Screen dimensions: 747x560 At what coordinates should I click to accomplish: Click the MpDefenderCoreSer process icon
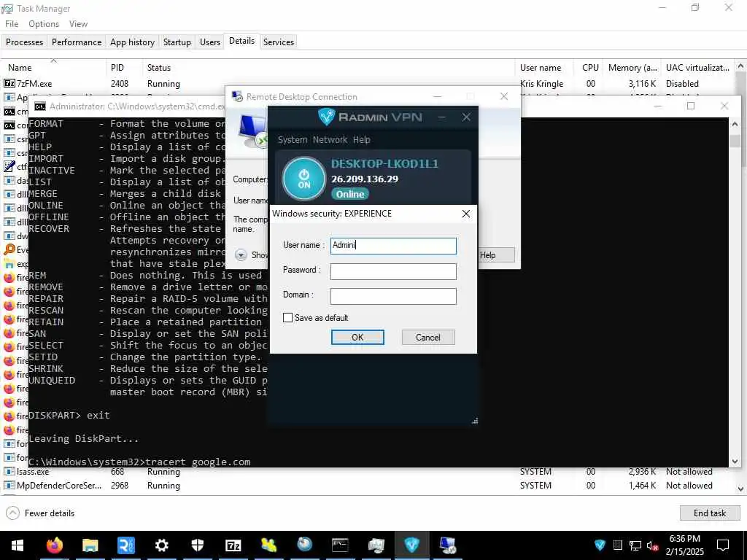(9, 485)
